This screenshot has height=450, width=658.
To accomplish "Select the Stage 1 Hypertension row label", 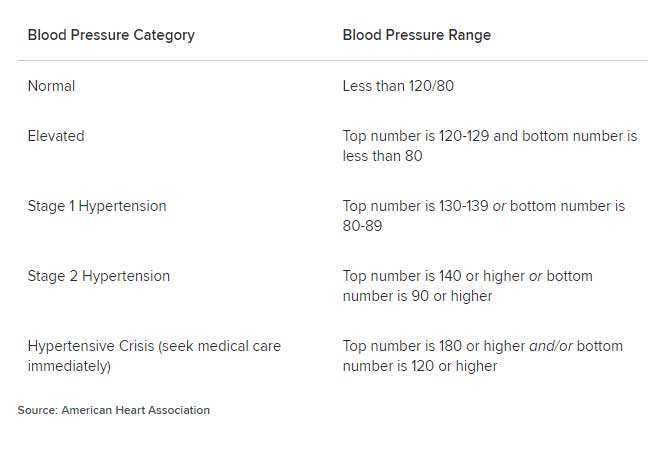I will pyautogui.click(x=97, y=206).
